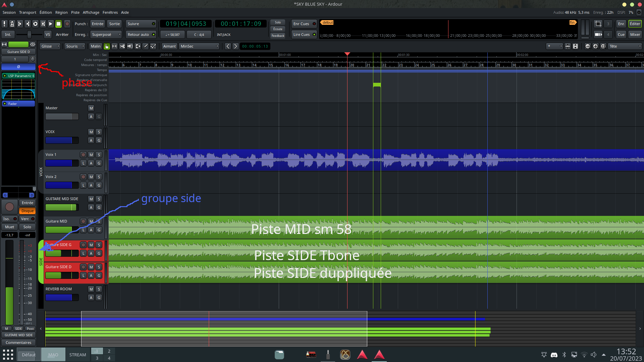
Task: Open the Glisse edit mode dropdown
Action: pyautogui.click(x=50, y=46)
